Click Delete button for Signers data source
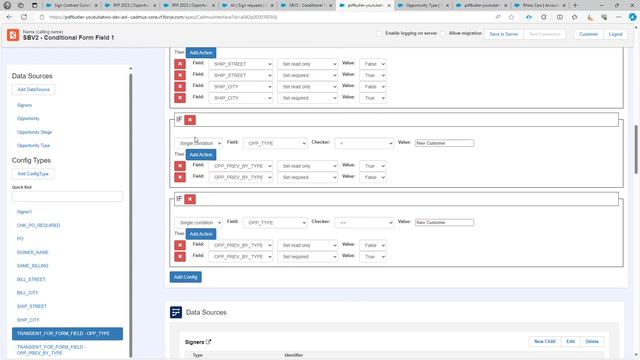640x360 pixels. (x=592, y=341)
